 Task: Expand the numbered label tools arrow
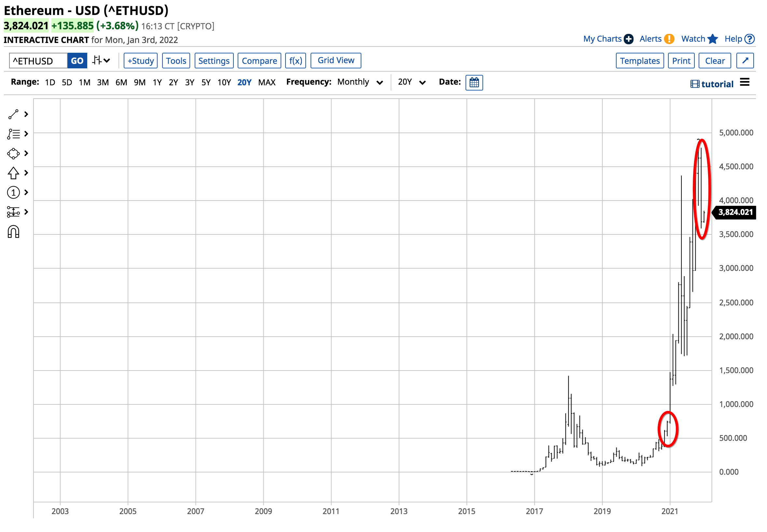[26, 193]
